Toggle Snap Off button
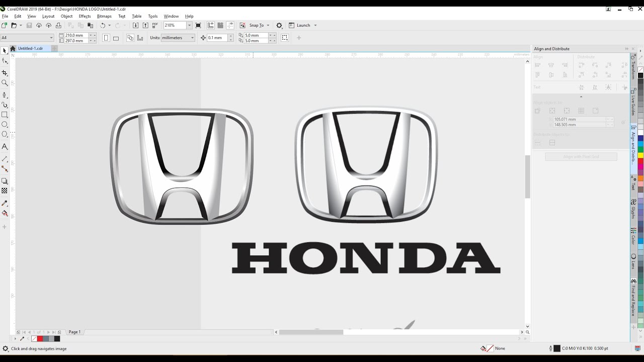The width and height of the screenshot is (644, 362). (x=243, y=25)
